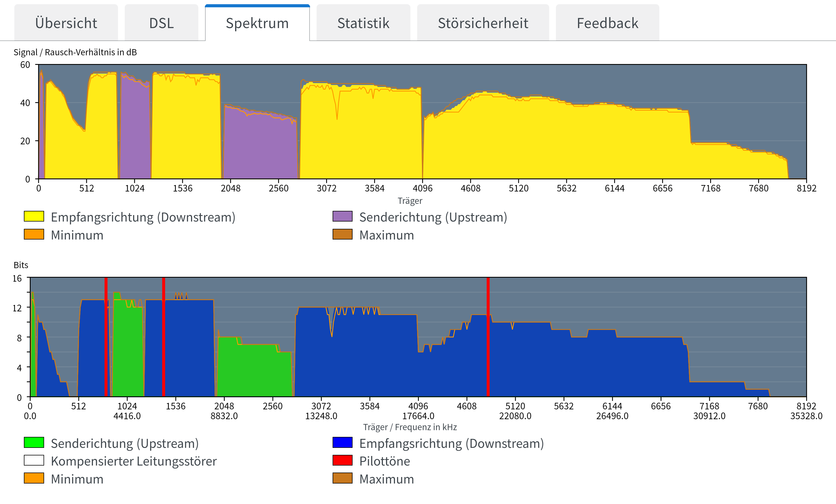Click the 35328.0 frequency label

(x=807, y=416)
